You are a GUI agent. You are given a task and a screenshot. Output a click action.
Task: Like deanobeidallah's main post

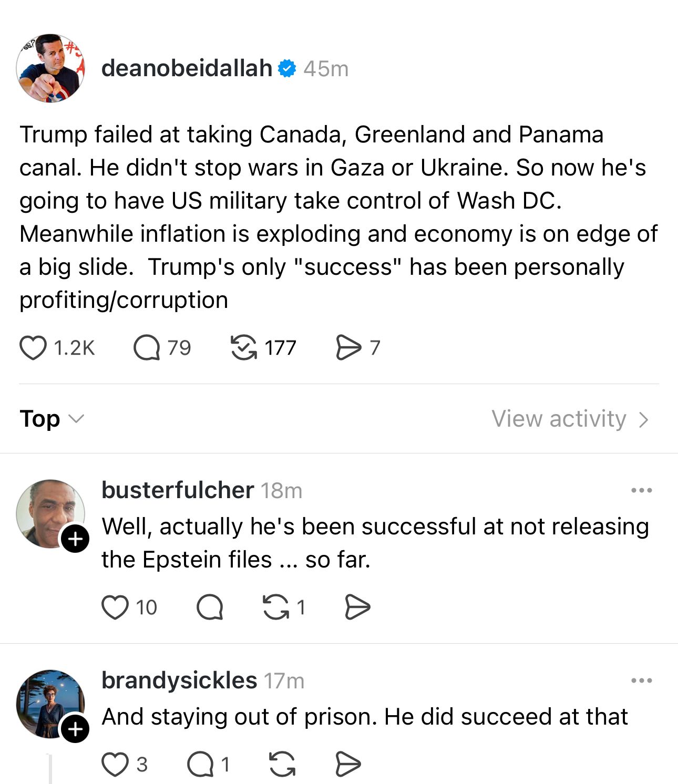(33, 348)
